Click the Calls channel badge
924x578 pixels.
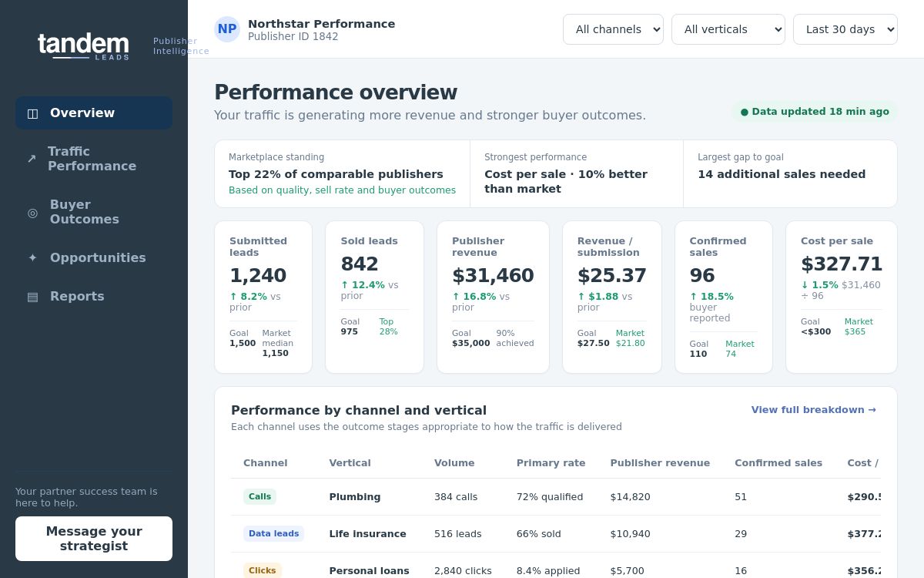[x=259, y=497]
